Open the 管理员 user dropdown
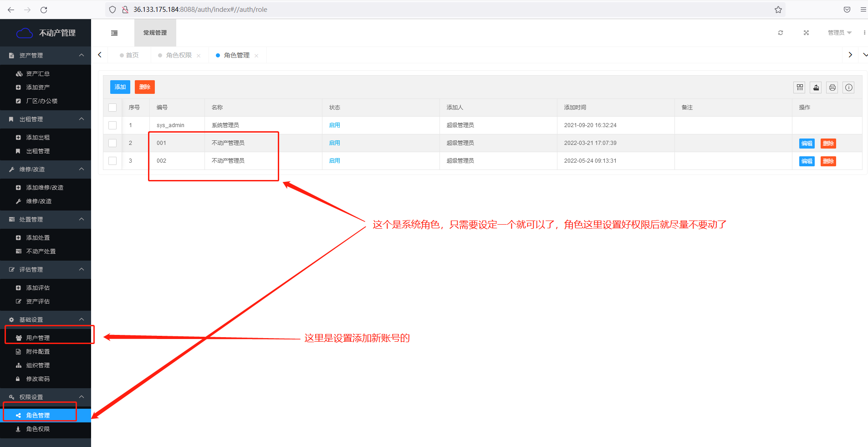This screenshot has width=868, height=447. click(839, 33)
